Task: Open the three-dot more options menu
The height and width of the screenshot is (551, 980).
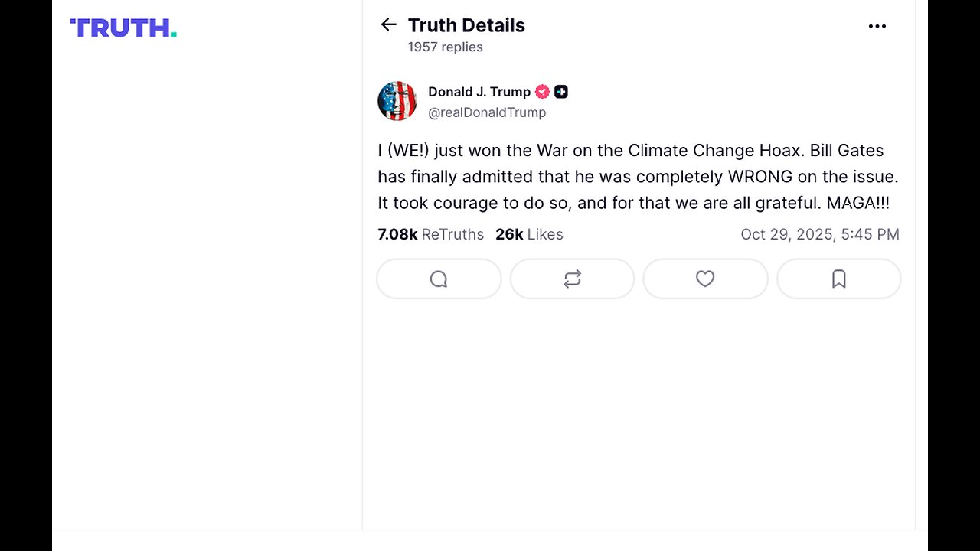Action: click(x=877, y=26)
